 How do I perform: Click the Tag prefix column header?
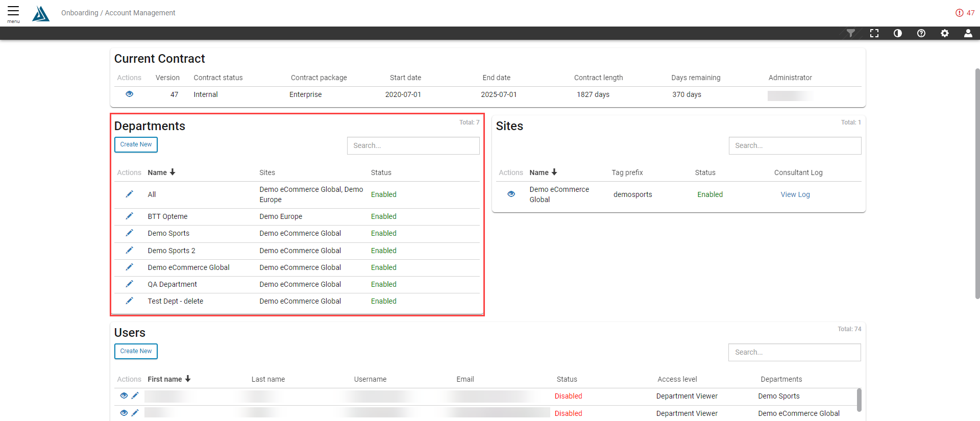pos(627,172)
